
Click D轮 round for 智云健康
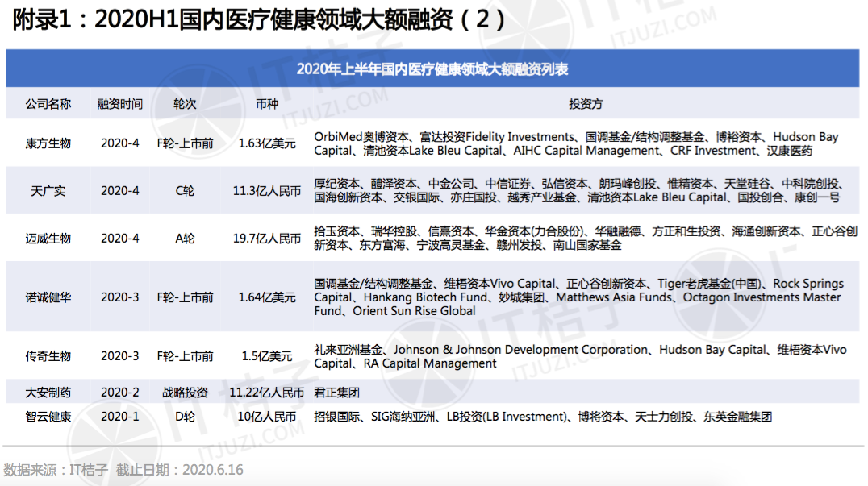[x=185, y=417]
